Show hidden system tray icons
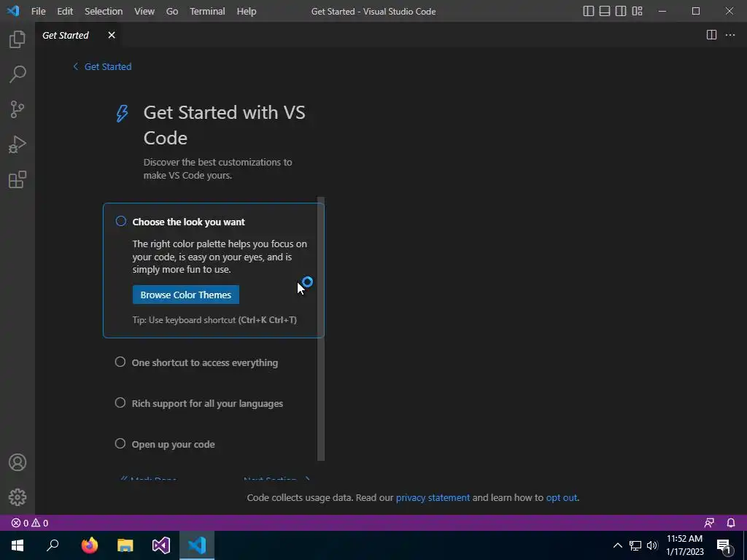 click(617, 545)
